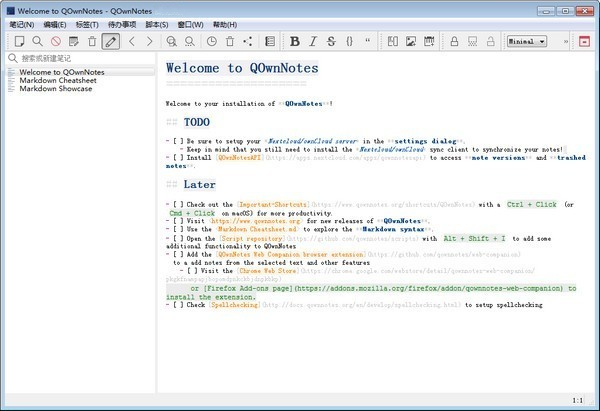This screenshot has width=600, height=411.
Task: Toggle the lock panels padlock icon
Action: [x=454, y=41]
